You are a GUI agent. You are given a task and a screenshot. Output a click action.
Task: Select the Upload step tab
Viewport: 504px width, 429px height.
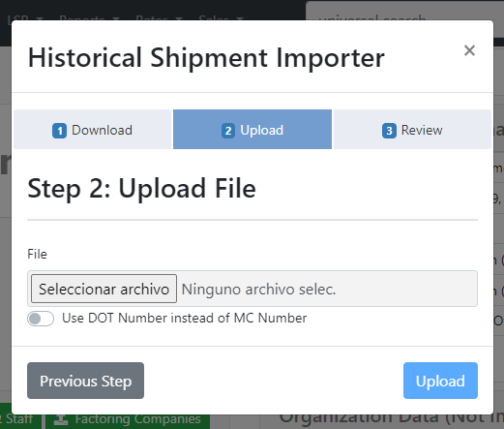[x=252, y=130]
